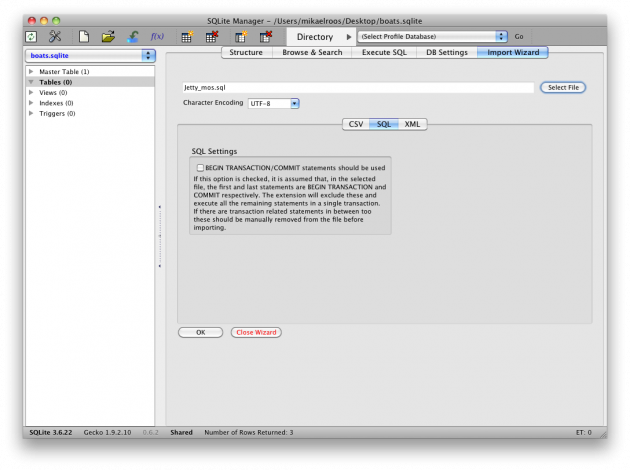Click the Add Column icon

[x=241, y=37]
